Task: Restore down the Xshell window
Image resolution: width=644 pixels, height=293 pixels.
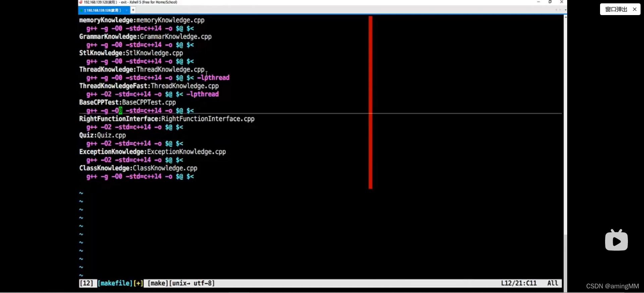Action: click(x=550, y=2)
